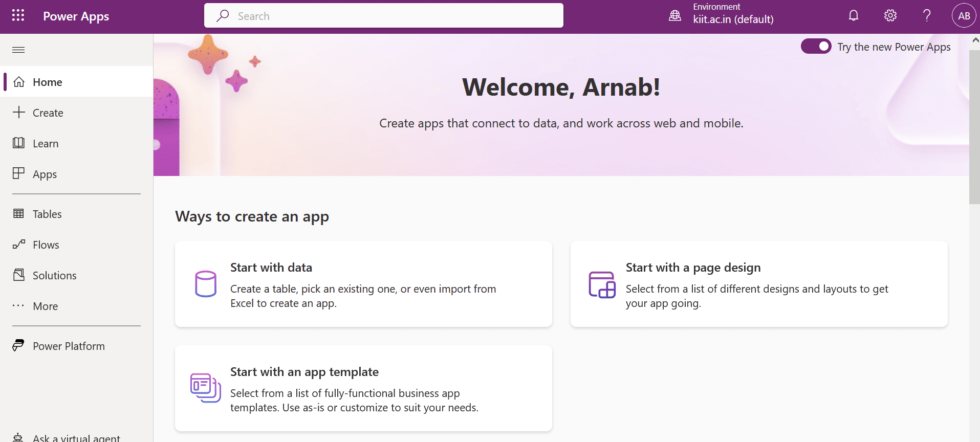Click the page design layout icon
Viewport: 980px width, 442px height.
pyautogui.click(x=602, y=284)
